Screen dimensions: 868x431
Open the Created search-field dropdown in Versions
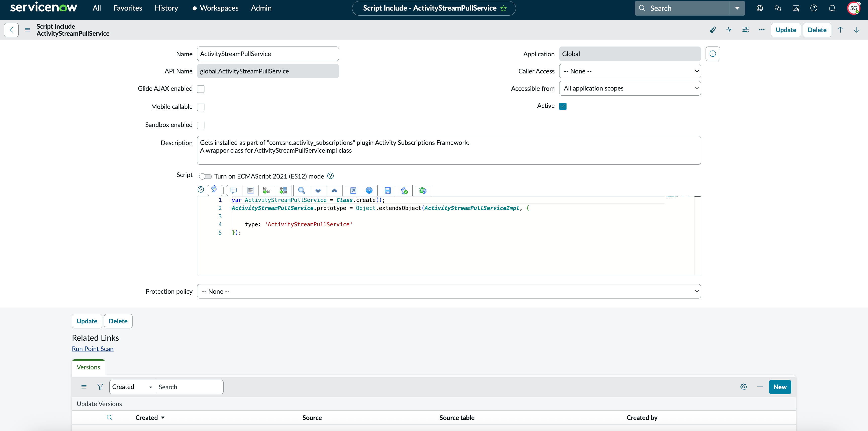click(133, 387)
